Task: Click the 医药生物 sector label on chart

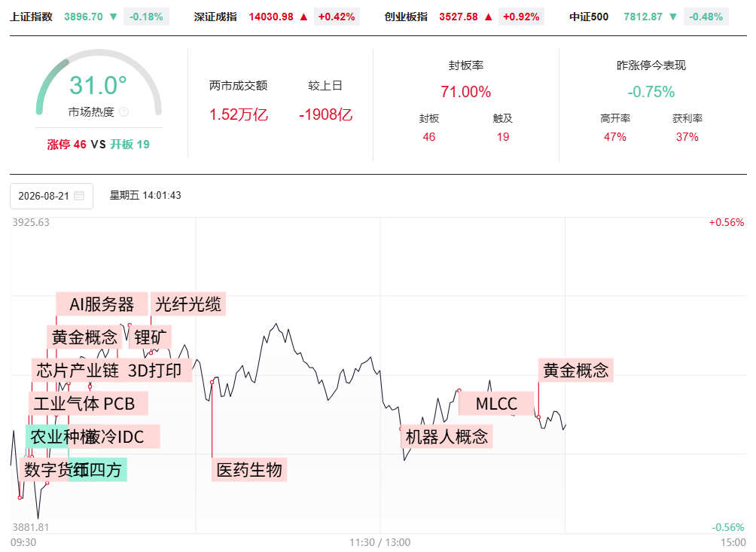Action: click(249, 470)
